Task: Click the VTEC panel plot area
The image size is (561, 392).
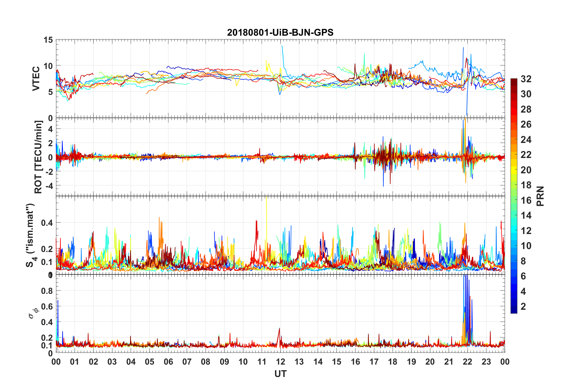Action: [280, 79]
